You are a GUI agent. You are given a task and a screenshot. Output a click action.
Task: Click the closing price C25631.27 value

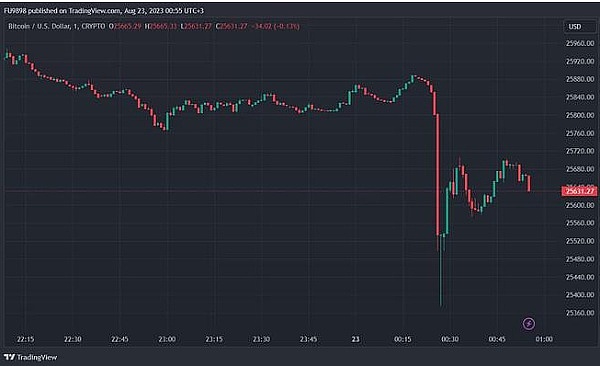coord(232,26)
